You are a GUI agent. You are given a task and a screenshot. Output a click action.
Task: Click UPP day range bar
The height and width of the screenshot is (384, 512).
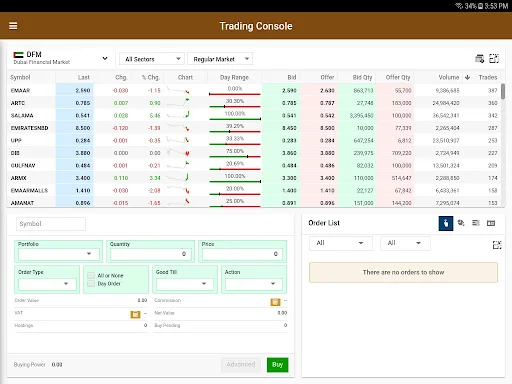coord(235,144)
